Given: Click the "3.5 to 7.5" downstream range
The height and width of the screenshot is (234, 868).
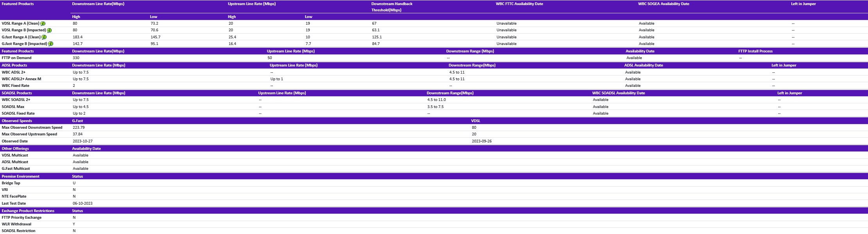Looking at the screenshot, I should (435, 107).
